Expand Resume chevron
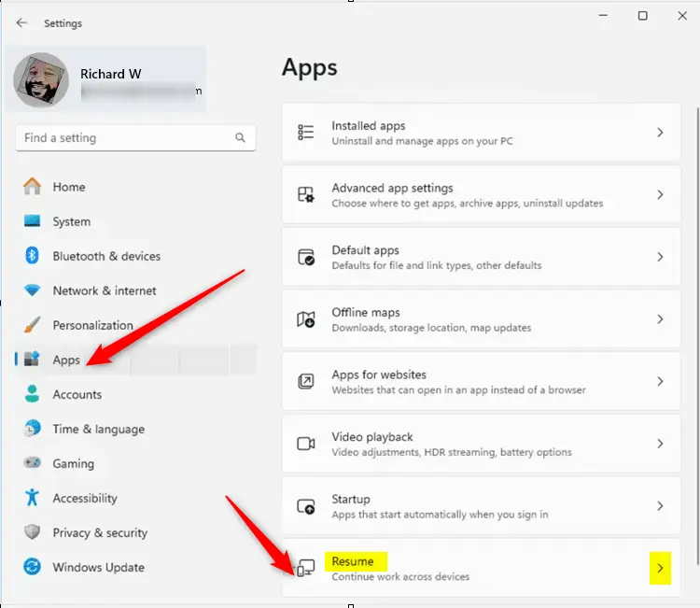 pos(660,568)
